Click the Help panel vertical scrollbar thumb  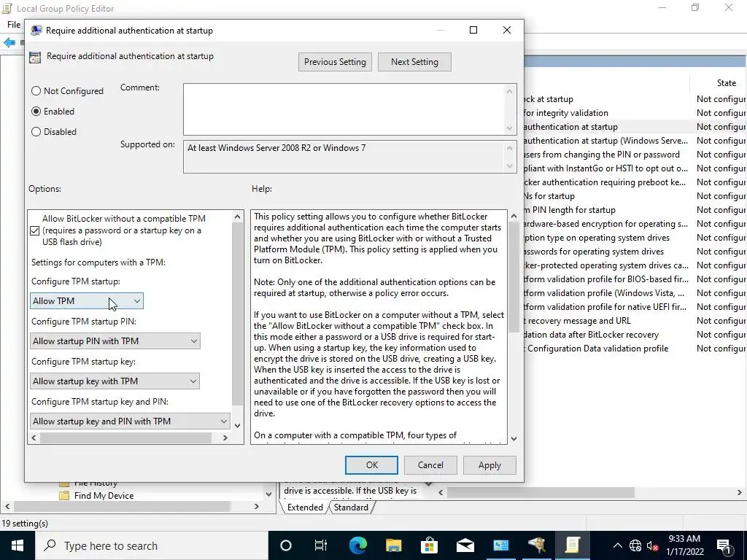pyautogui.click(x=514, y=277)
